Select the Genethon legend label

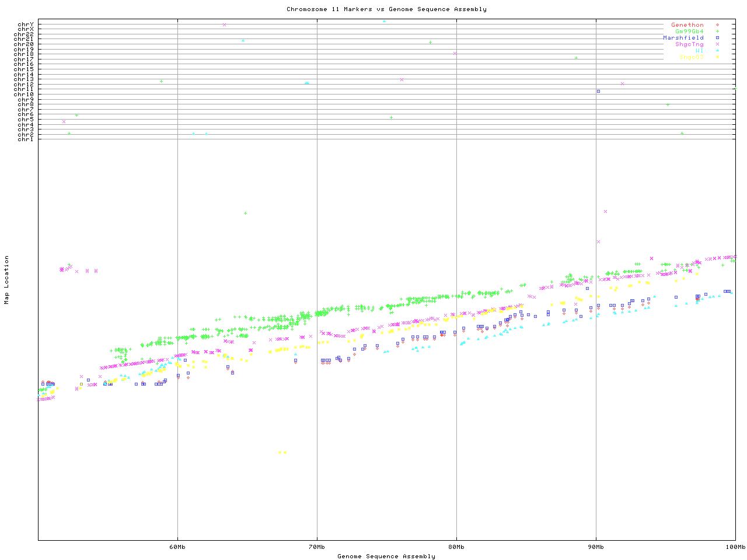pyautogui.click(x=687, y=25)
